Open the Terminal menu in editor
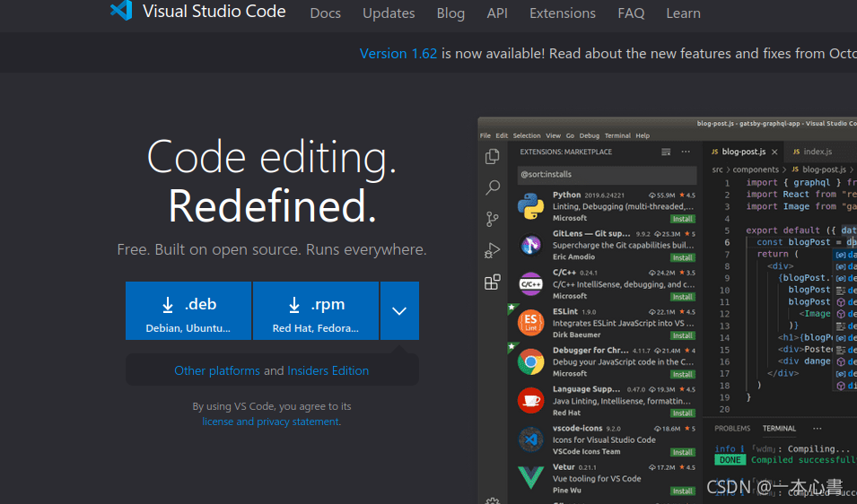This screenshot has width=857, height=504. click(x=617, y=135)
